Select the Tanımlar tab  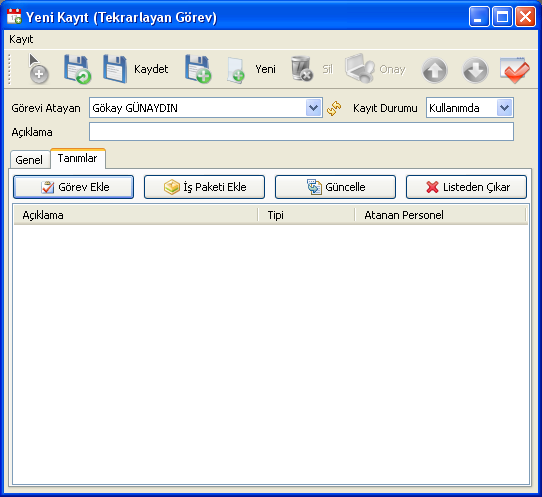pyautogui.click(x=77, y=158)
